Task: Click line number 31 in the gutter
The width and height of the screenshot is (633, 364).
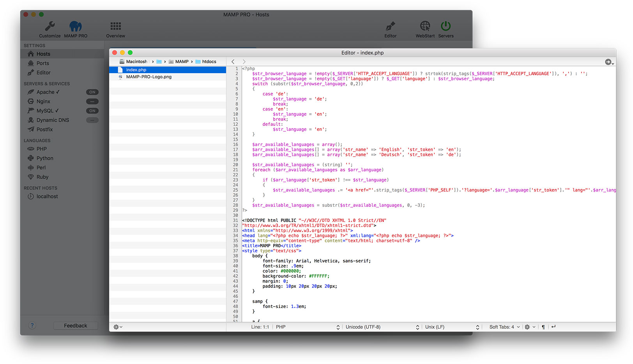Action: (x=235, y=220)
